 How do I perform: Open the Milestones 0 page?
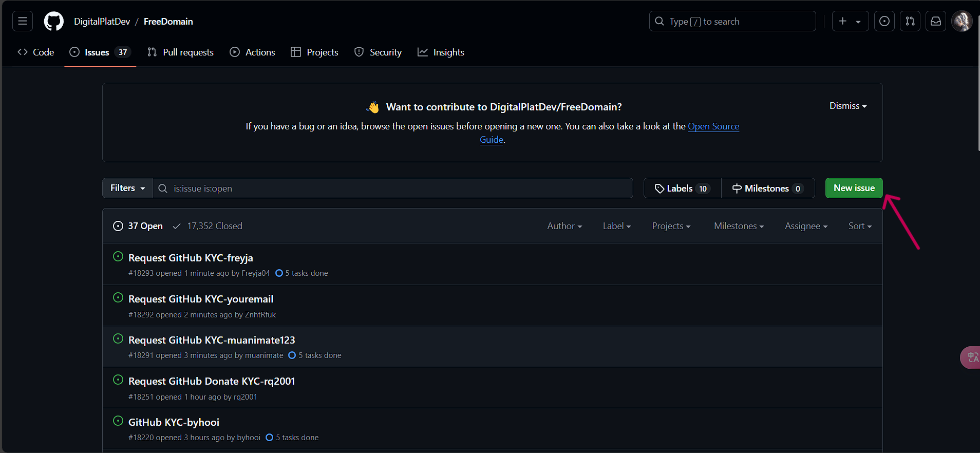[x=768, y=188]
